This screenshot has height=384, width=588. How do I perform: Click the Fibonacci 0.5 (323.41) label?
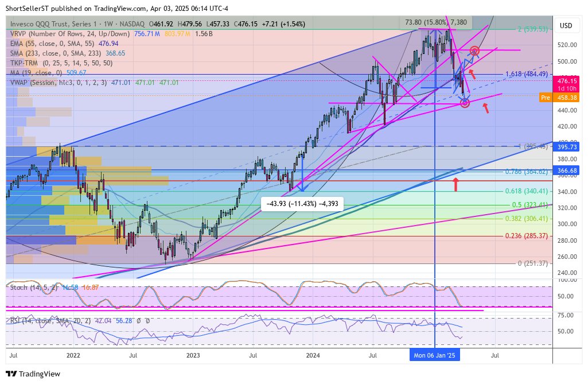pos(530,205)
